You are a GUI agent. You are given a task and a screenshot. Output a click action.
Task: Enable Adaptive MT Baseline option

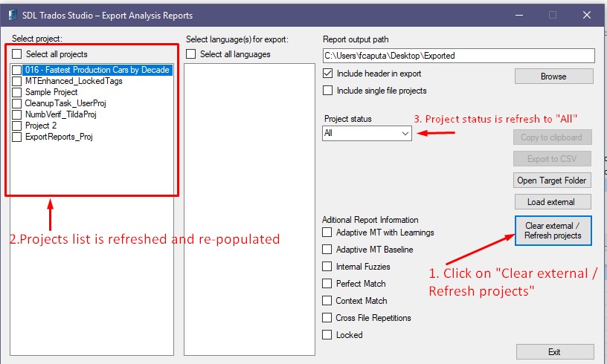327,250
